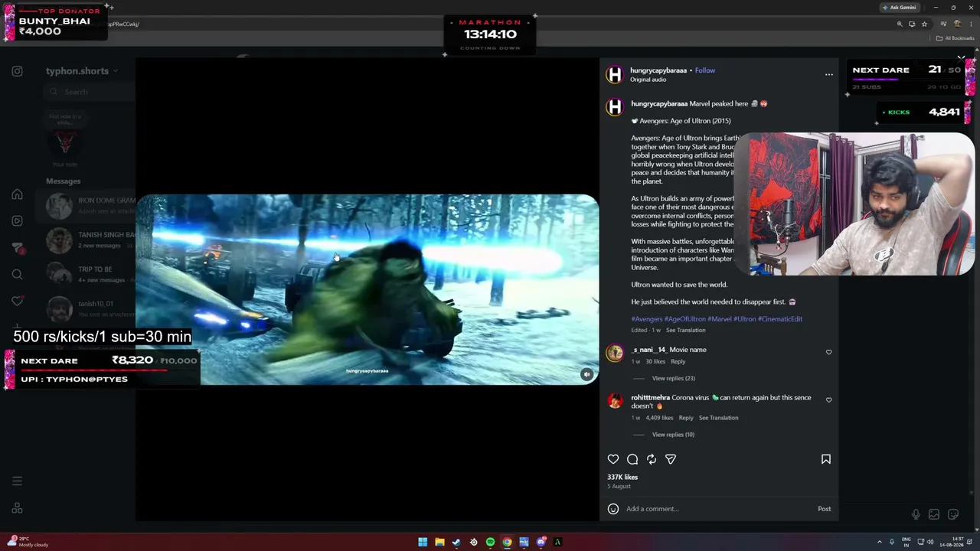
Task: Open Spotify from the taskbar
Action: click(490, 542)
